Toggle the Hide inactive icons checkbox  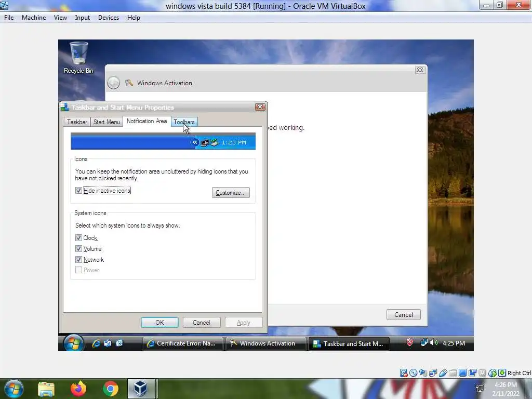coord(78,191)
